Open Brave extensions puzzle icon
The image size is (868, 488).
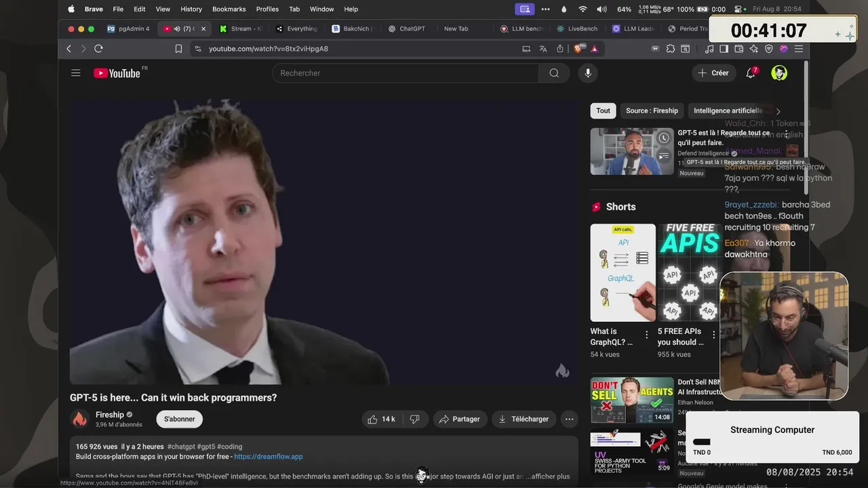pos(671,49)
